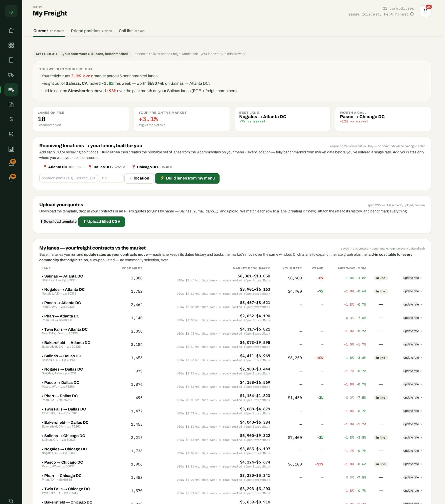Click the green leaf logo

click(x=11, y=11)
